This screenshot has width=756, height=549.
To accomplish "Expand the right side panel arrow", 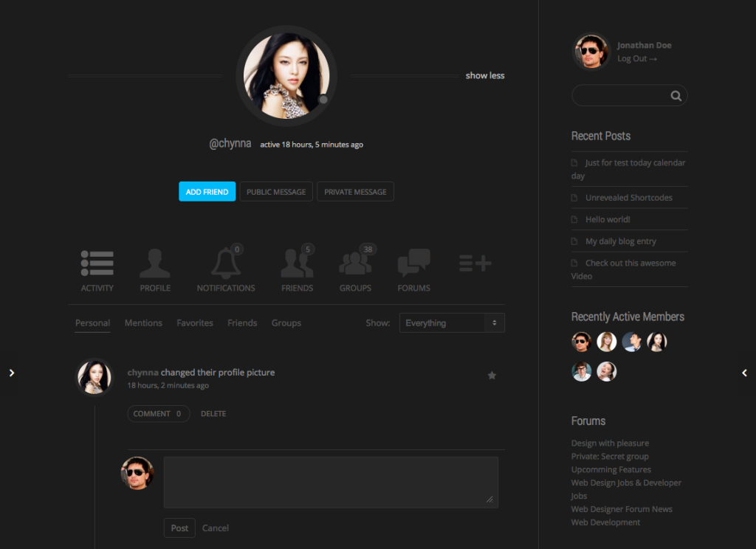I will tap(744, 373).
